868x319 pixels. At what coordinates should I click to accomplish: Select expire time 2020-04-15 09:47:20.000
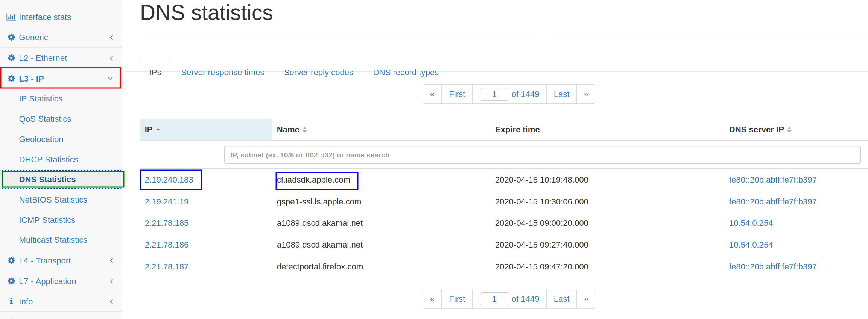click(541, 266)
